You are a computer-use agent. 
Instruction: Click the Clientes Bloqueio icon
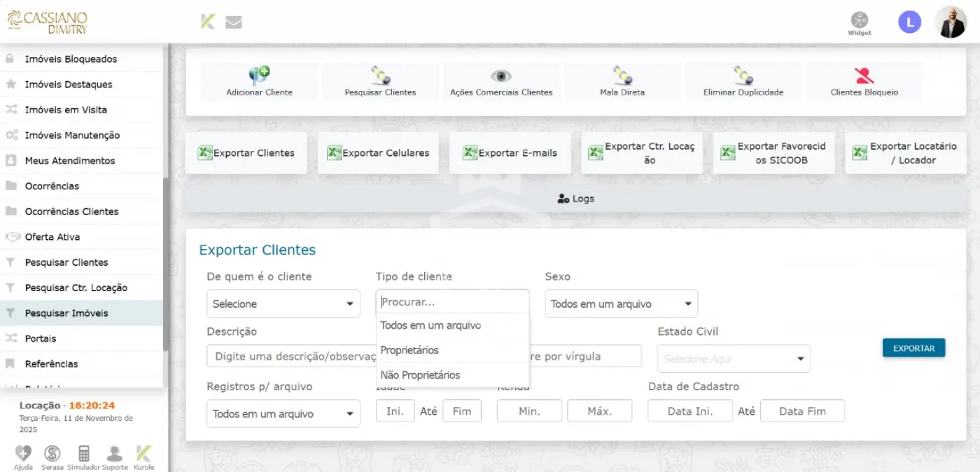coord(864,76)
